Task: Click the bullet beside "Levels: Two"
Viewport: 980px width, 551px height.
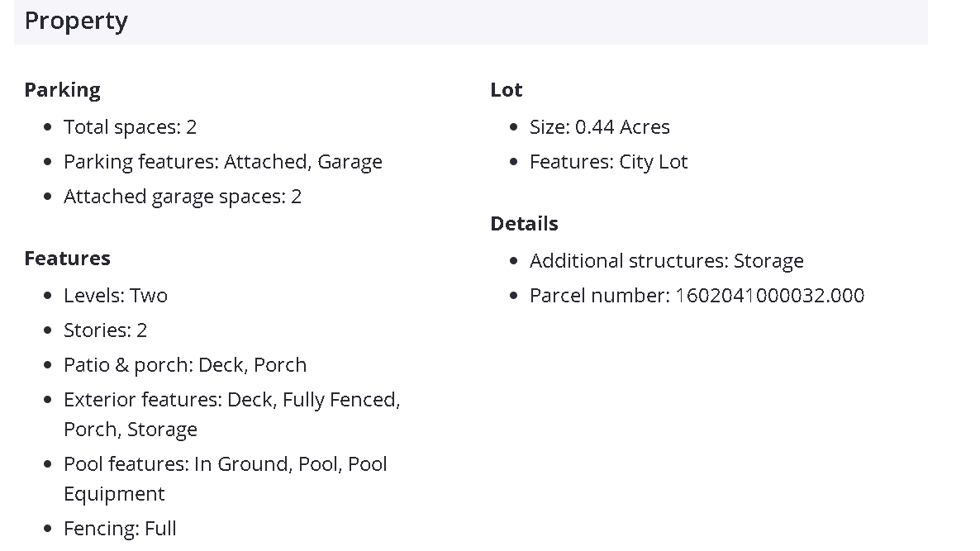Action: tap(48, 296)
